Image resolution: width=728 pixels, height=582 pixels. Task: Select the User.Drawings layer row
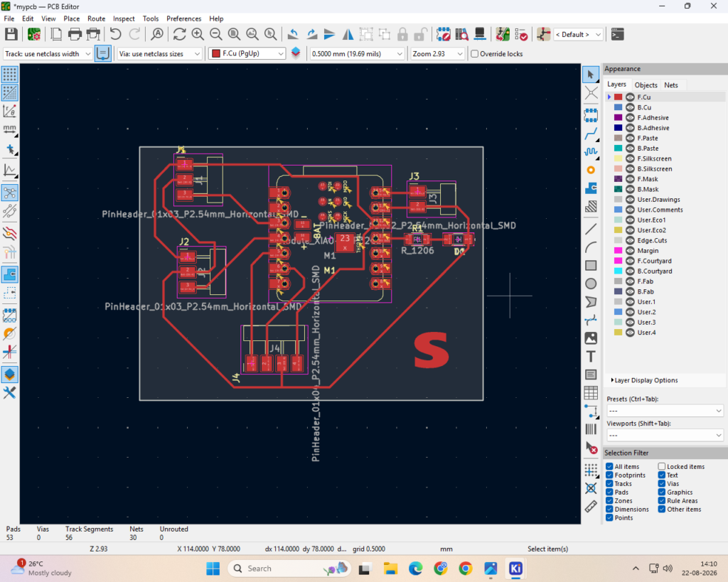click(x=665, y=200)
